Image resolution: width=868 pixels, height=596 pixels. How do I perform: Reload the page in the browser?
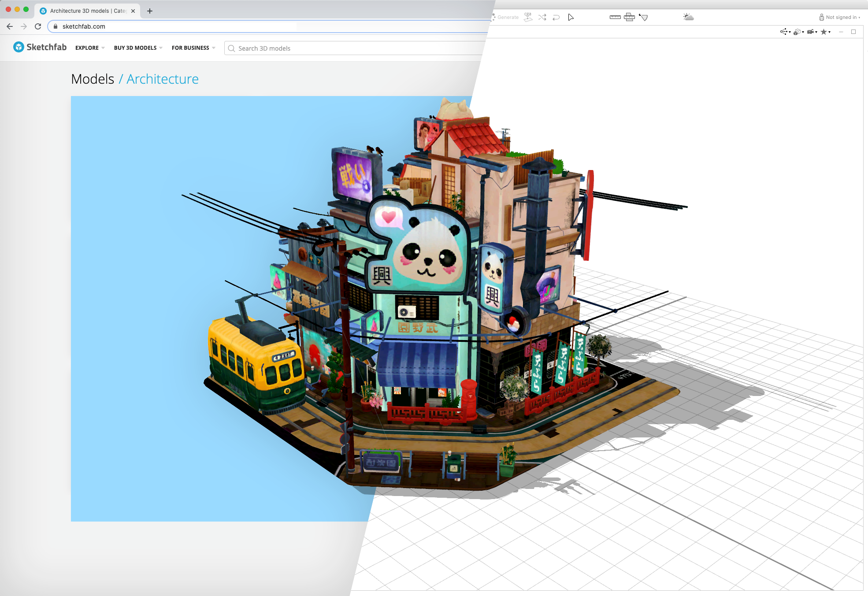coord(38,26)
